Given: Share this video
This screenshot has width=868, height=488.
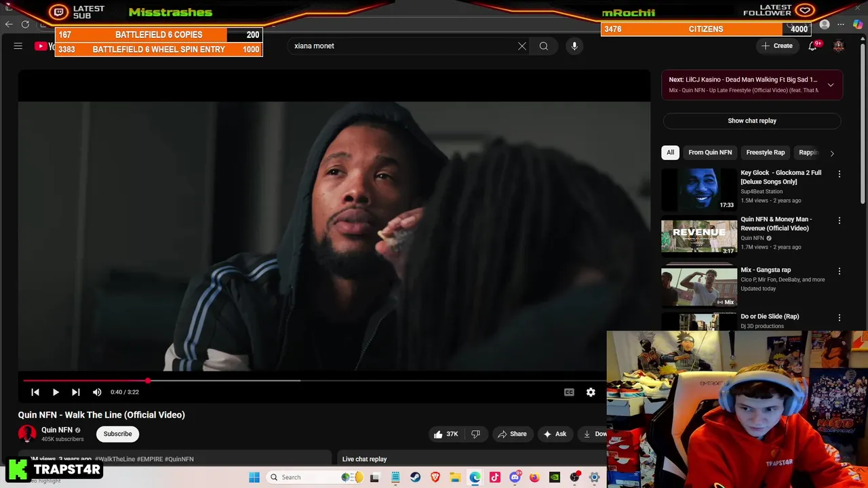Looking at the screenshot, I should [512, 434].
